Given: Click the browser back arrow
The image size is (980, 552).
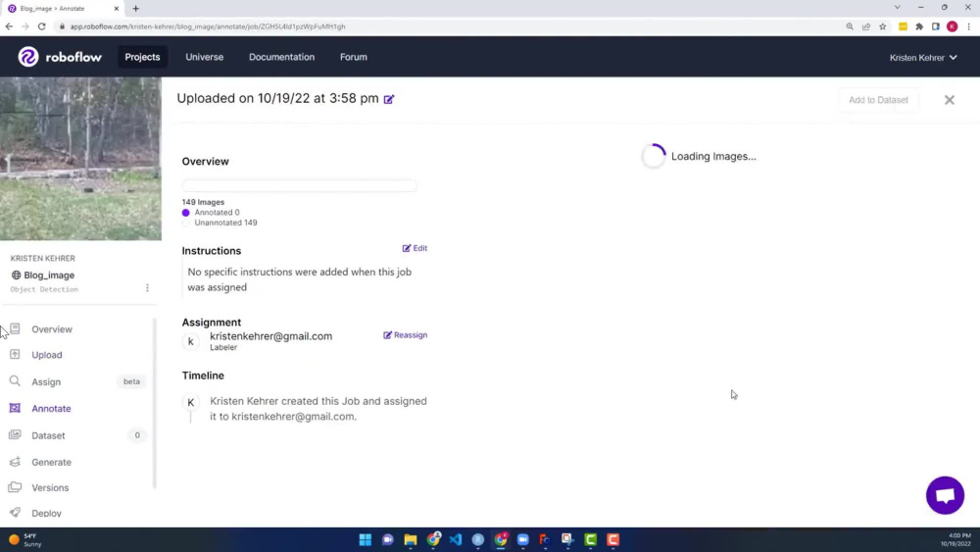Looking at the screenshot, I should click(x=9, y=26).
